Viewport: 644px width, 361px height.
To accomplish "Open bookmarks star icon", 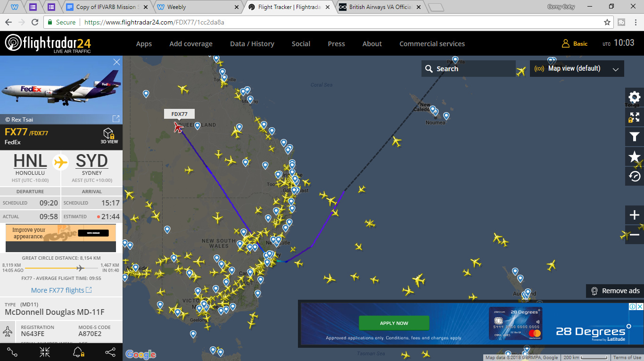I will coord(635,157).
